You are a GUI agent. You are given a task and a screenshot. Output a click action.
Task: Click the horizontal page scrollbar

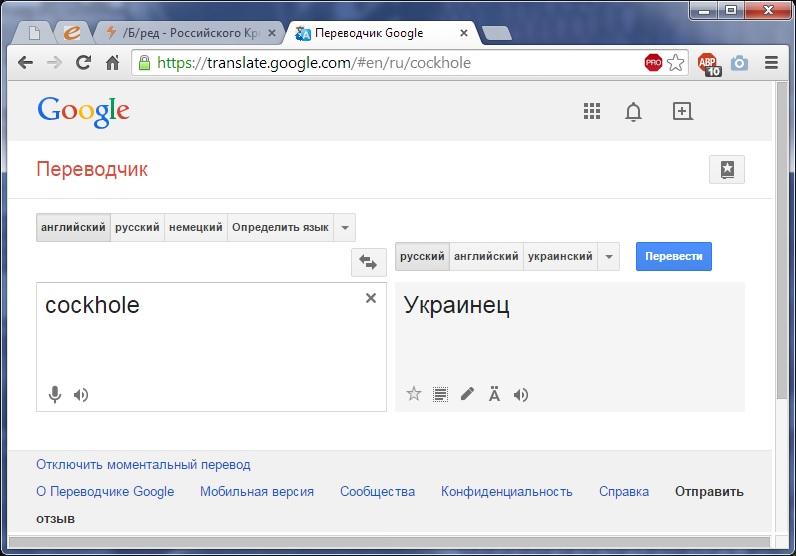389,542
